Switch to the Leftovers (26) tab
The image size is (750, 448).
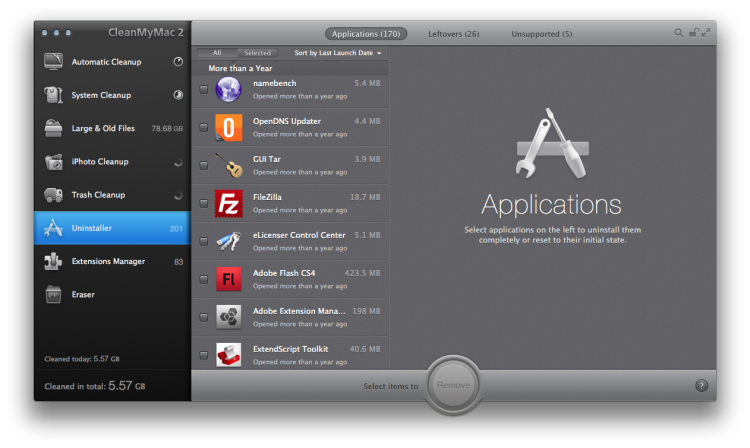click(453, 33)
